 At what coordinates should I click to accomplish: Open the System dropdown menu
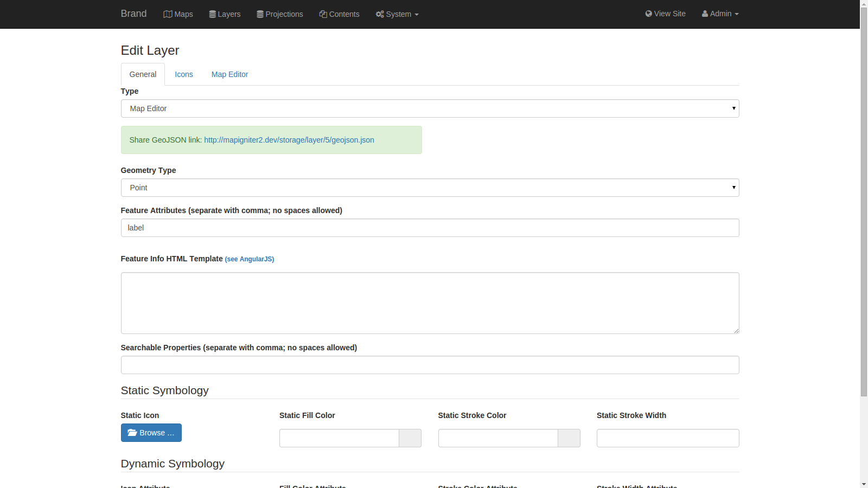397,14
